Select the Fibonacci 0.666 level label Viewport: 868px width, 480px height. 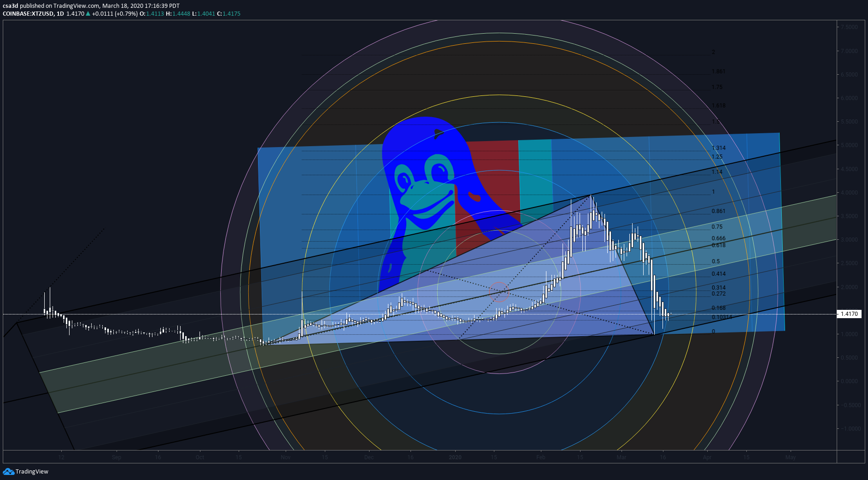point(718,238)
